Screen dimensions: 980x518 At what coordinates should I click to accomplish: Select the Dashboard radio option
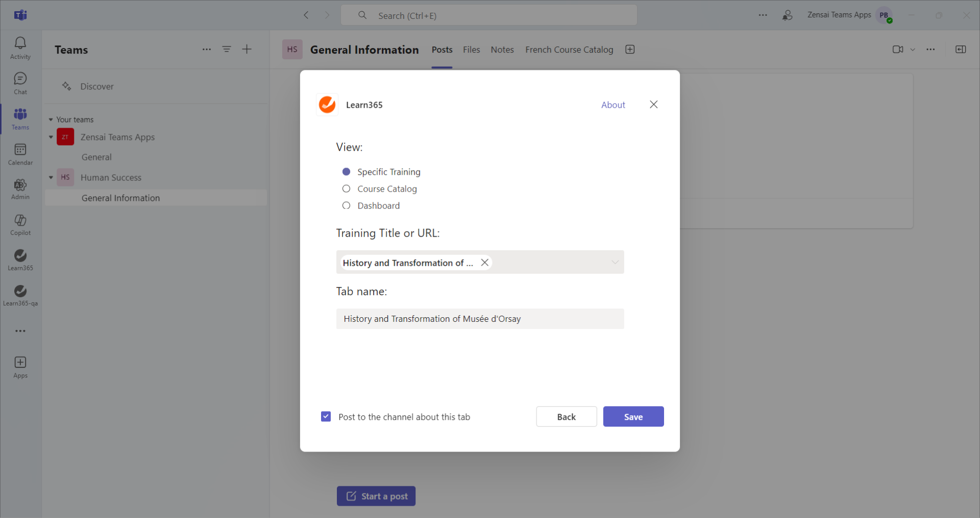pyautogui.click(x=347, y=206)
